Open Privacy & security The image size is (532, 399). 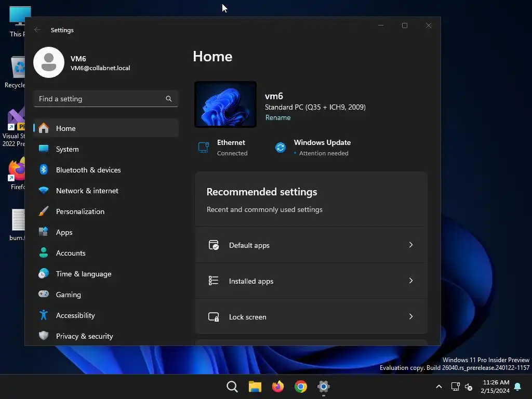pyautogui.click(x=106, y=336)
